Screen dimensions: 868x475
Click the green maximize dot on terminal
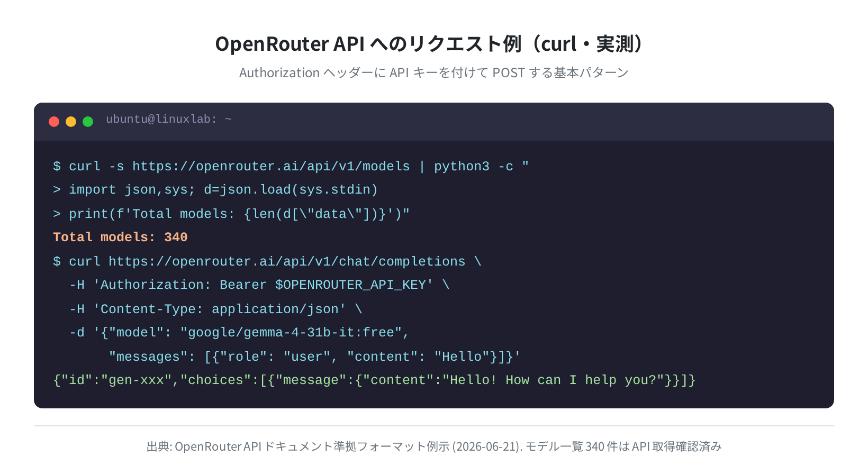[x=88, y=122]
